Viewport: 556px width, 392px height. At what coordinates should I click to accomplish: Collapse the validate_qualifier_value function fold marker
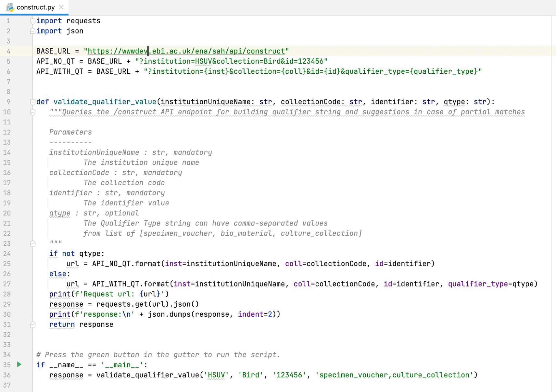coord(32,102)
